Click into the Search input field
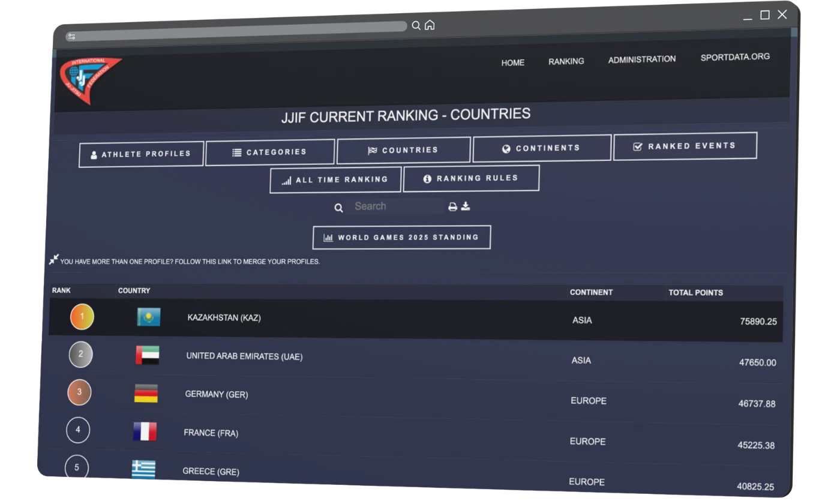Image resolution: width=840 pixels, height=504 pixels. 396,206
